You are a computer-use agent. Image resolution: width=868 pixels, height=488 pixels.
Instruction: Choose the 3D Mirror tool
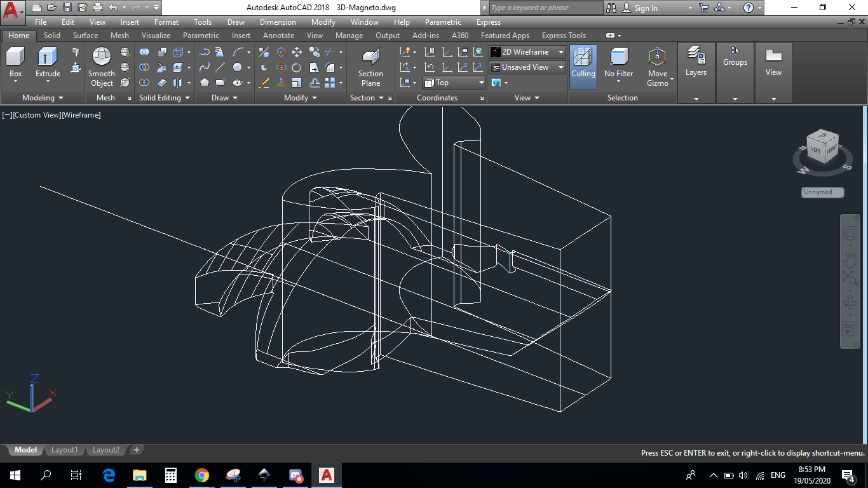pos(264,52)
